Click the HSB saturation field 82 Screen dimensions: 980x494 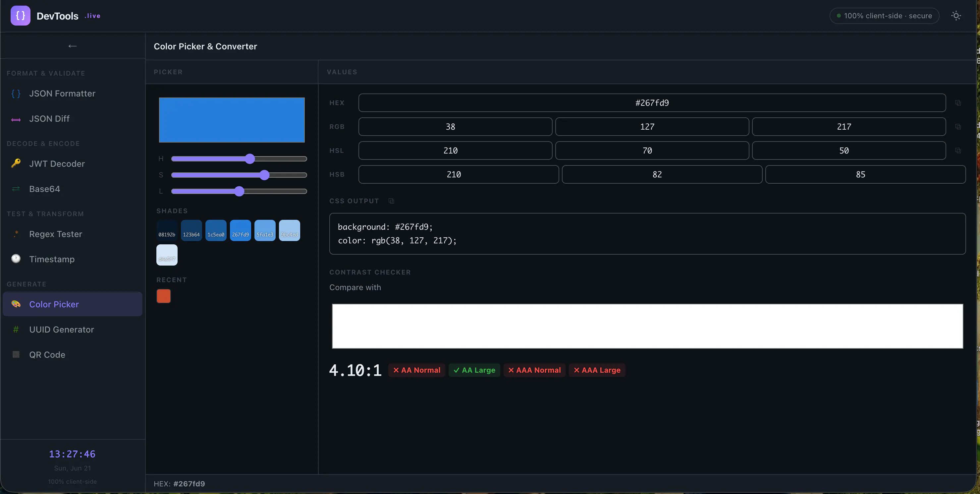pos(662,174)
